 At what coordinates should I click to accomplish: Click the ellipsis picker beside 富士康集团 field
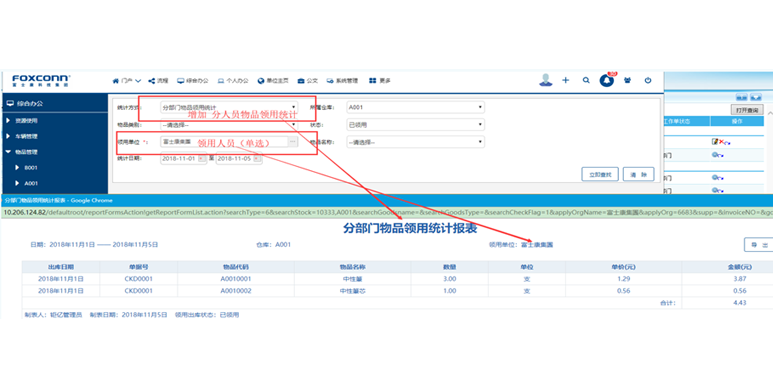[293, 141]
